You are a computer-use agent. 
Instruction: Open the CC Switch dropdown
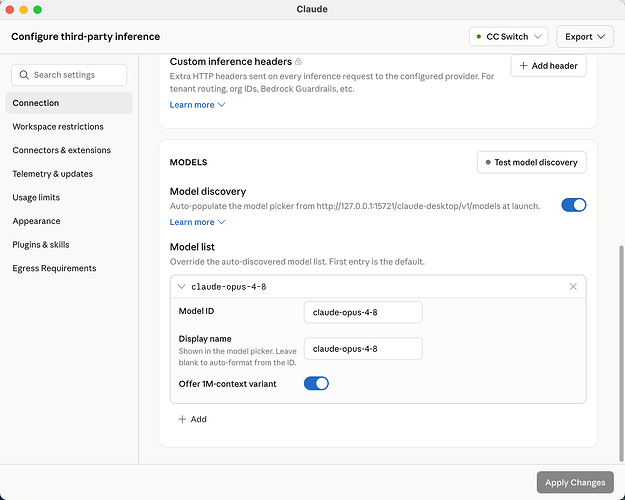pyautogui.click(x=509, y=37)
